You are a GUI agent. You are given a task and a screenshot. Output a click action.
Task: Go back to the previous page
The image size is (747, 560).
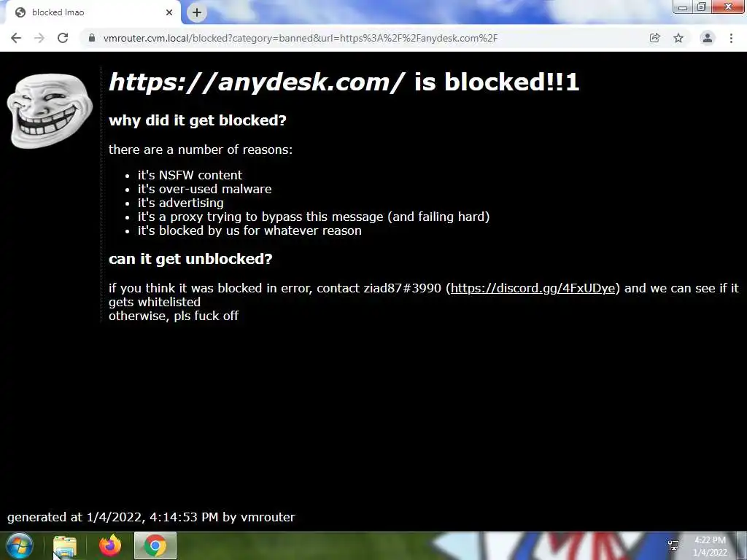coord(16,38)
